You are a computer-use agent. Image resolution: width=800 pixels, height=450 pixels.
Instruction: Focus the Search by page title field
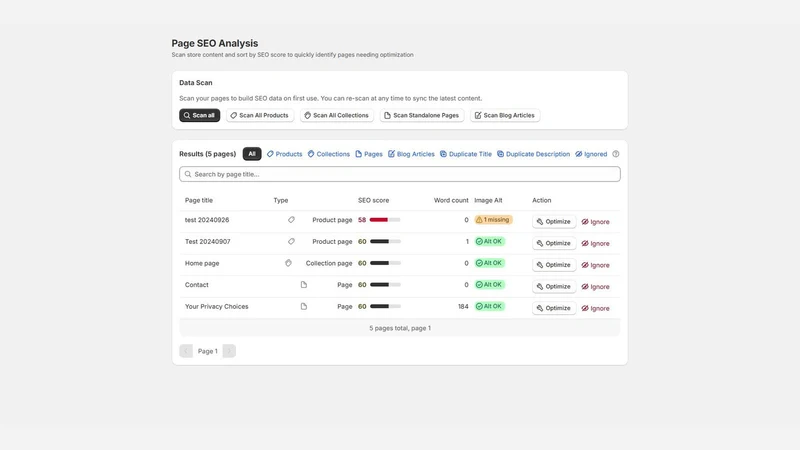(400, 174)
